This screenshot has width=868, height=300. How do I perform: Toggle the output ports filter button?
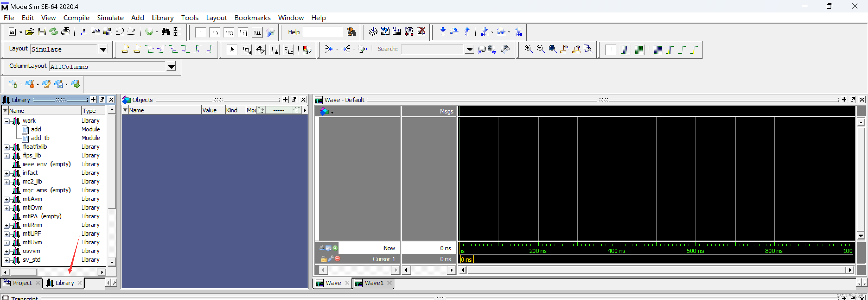[x=215, y=33]
